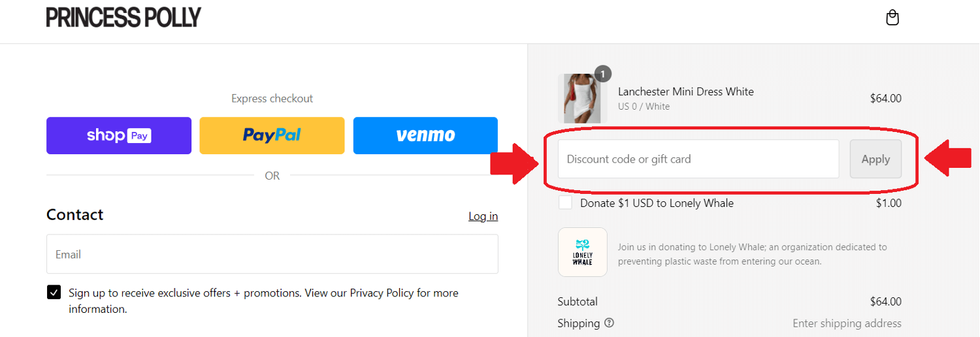This screenshot has height=337, width=980.
Task: Choose PayPal express checkout
Action: [x=272, y=136]
